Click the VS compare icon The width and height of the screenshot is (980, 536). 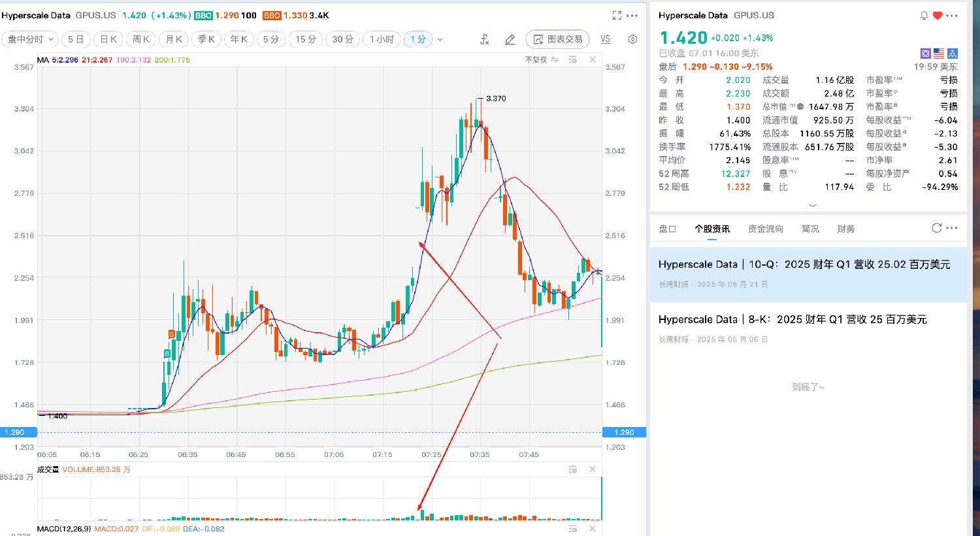click(605, 39)
